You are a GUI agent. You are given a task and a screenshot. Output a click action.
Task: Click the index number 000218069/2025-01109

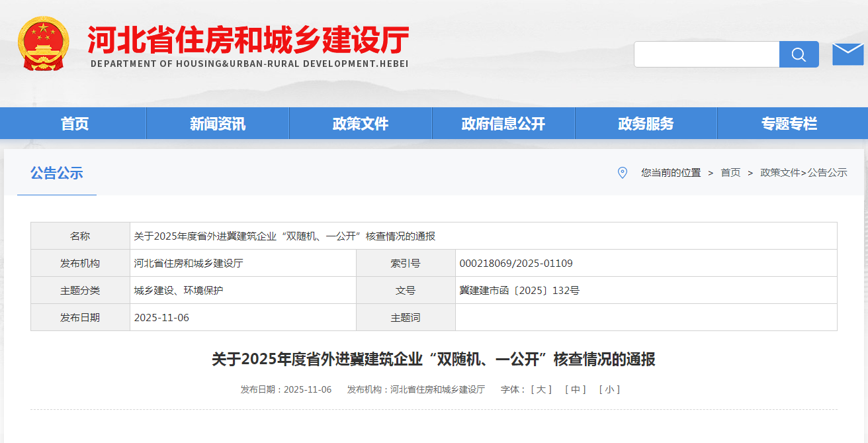[x=516, y=263]
